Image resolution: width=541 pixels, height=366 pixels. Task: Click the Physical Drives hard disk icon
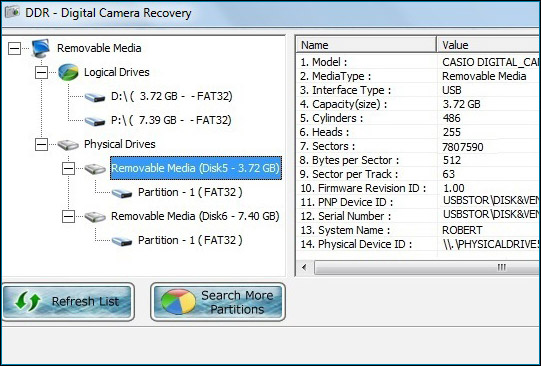[68, 145]
